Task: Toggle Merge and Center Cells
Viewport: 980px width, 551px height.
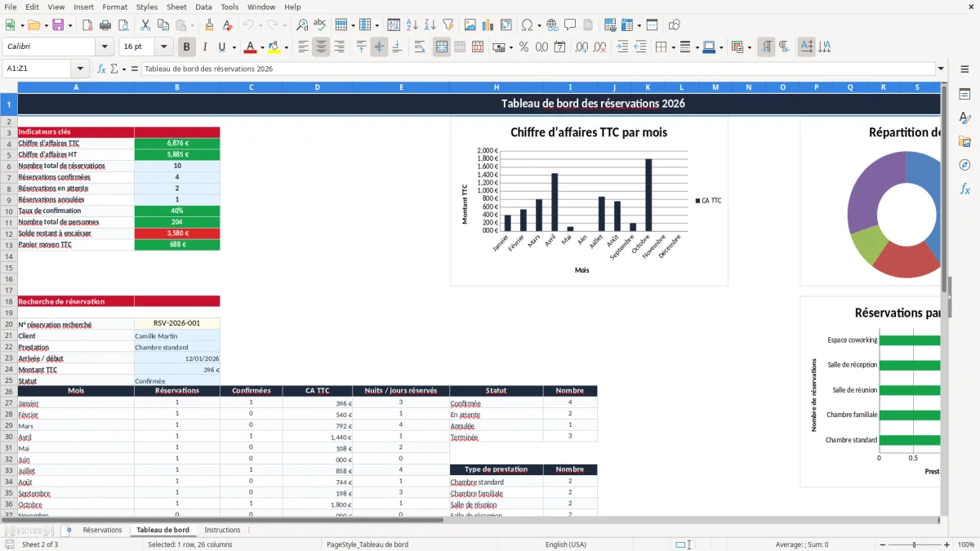Action: pyautogui.click(x=442, y=47)
